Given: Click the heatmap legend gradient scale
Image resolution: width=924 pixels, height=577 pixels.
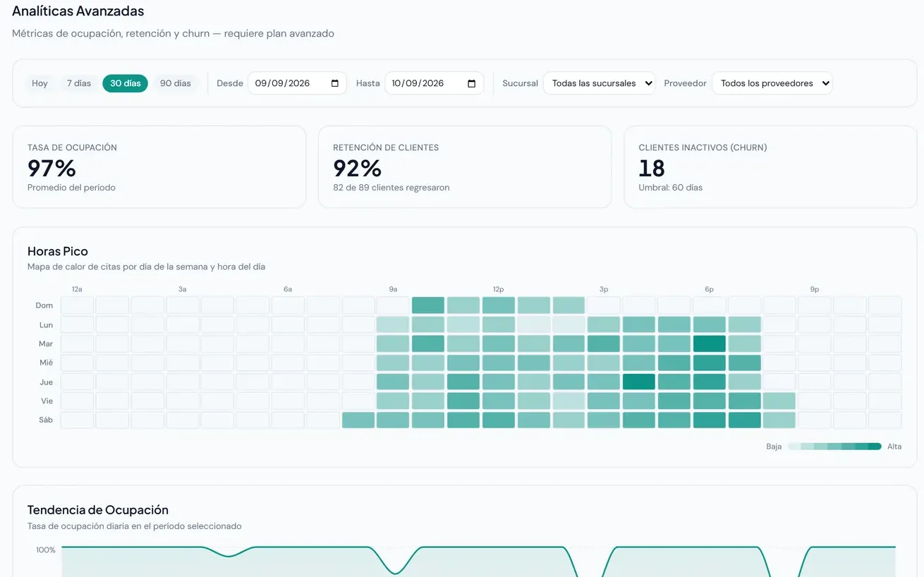Looking at the screenshot, I should 834,447.
